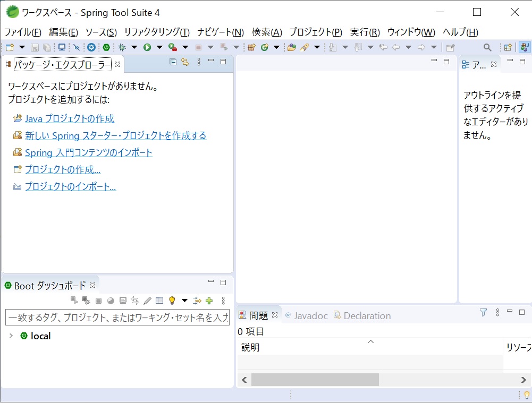Open dropdown arrow next to Boot Dashboard lightbulb
This screenshot has height=403, width=532.
(184, 301)
